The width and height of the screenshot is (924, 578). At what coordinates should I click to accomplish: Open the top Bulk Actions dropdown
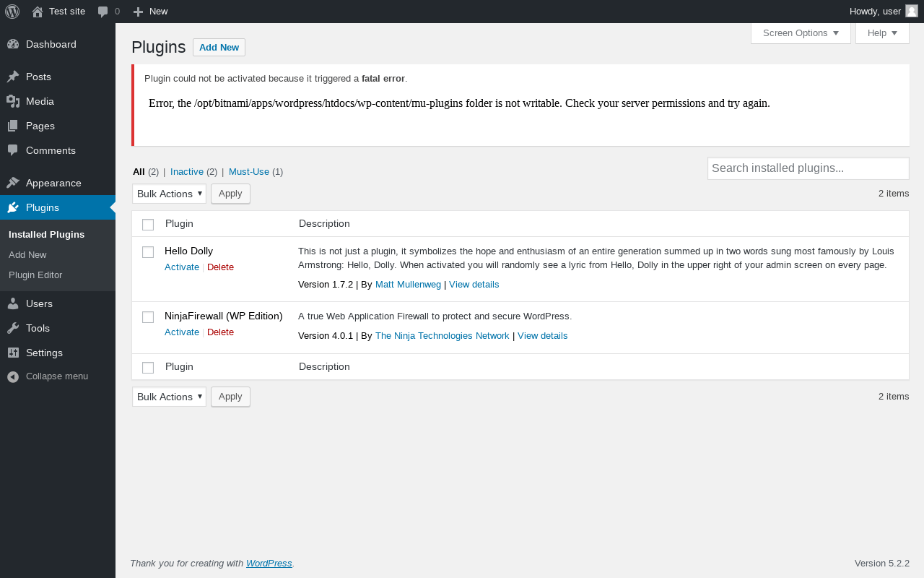(169, 194)
